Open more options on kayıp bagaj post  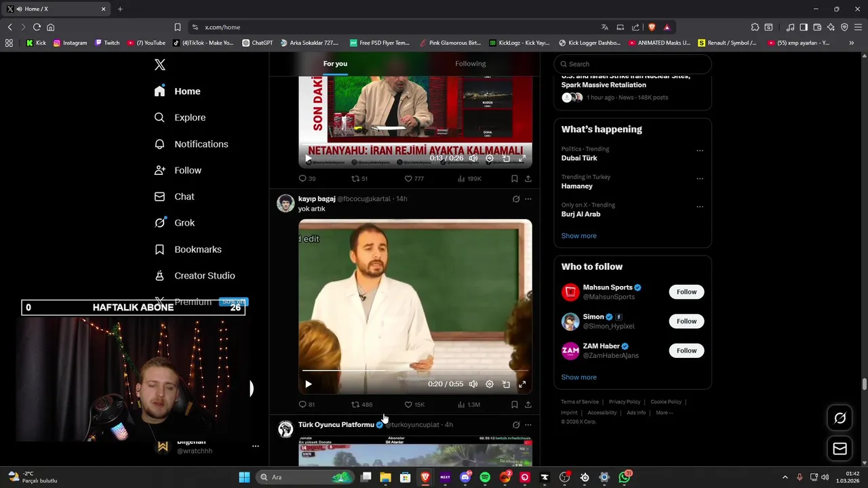(528, 199)
